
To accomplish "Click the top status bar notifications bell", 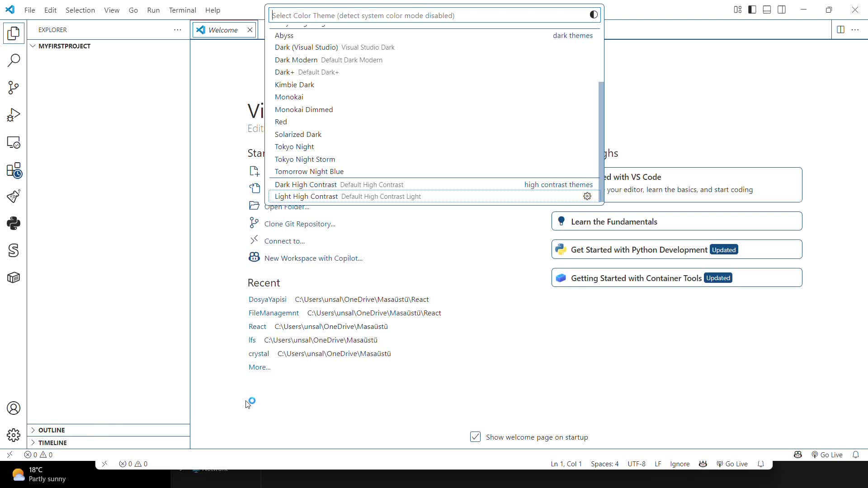I will (x=855, y=455).
